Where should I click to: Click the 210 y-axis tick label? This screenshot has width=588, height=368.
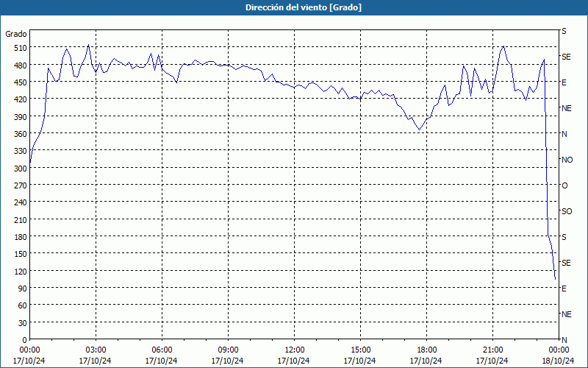click(21, 220)
